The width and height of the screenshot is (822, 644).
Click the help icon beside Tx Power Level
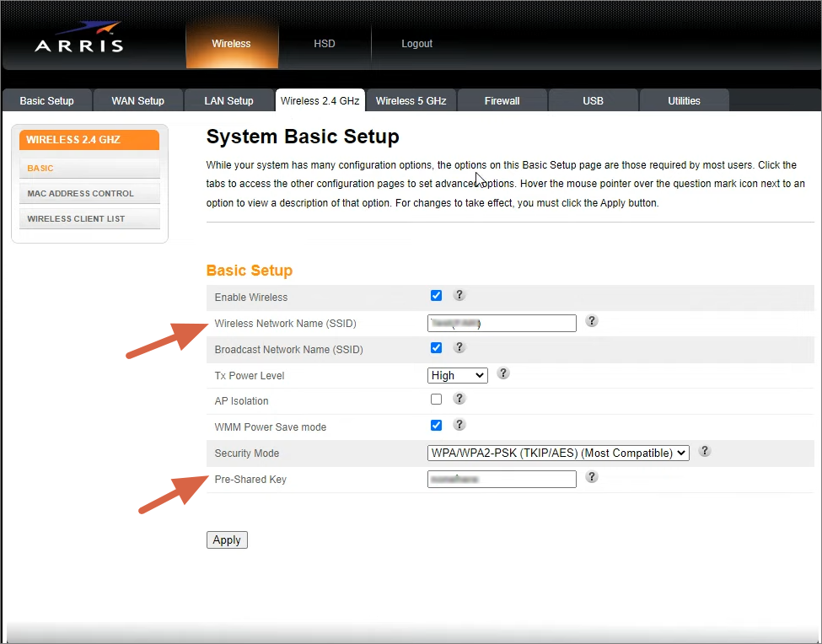(503, 373)
